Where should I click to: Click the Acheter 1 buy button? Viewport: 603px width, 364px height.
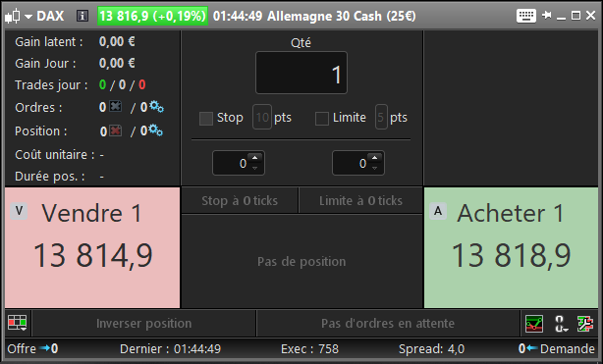pyautogui.click(x=511, y=247)
